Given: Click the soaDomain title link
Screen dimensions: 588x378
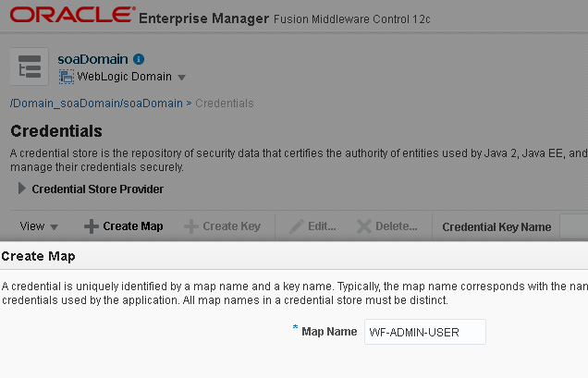Looking at the screenshot, I should tap(92, 59).
